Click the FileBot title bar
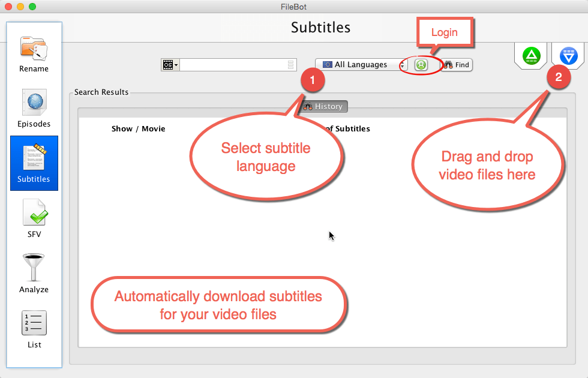 [294, 7]
